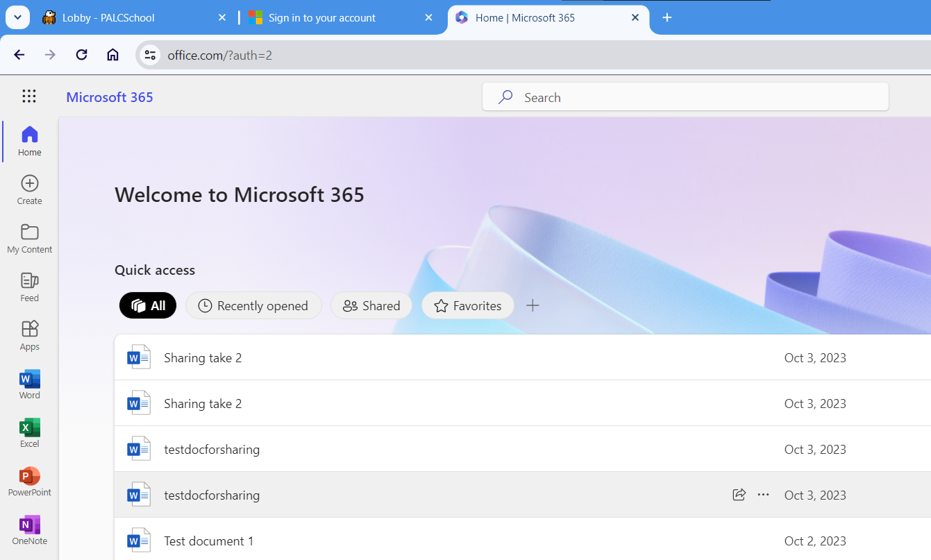Click the browser home button
931x560 pixels.
(112, 55)
